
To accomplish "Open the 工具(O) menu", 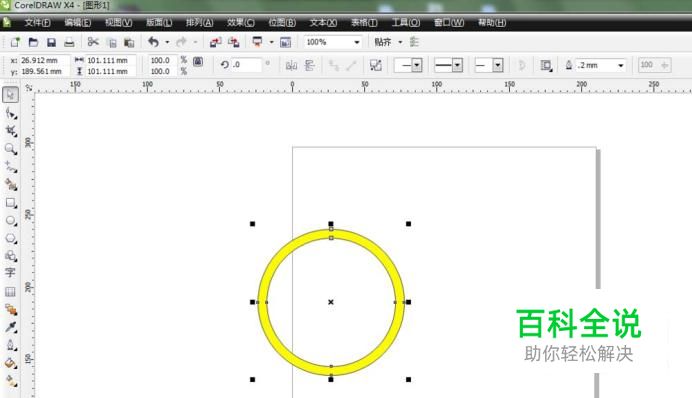I will 406,23.
